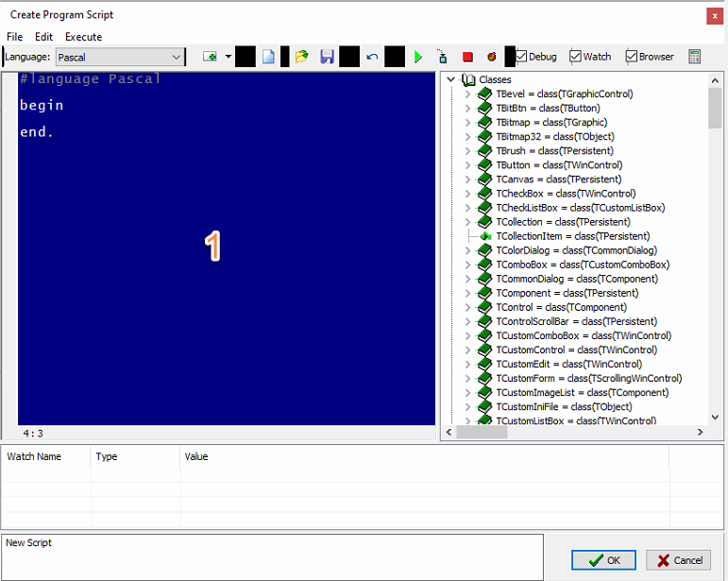The image size is (728, 581).
Task: Step into the script with step icon
Action: coord(443,57)
